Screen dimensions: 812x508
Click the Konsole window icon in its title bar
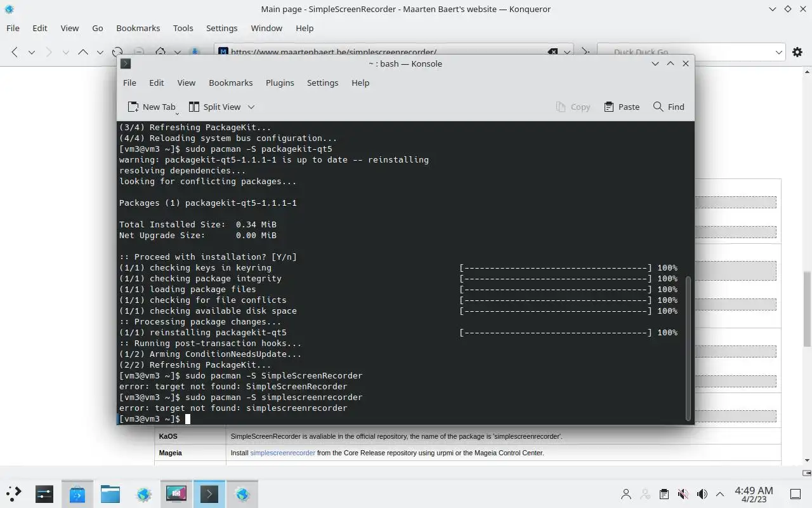pos(126,63)
